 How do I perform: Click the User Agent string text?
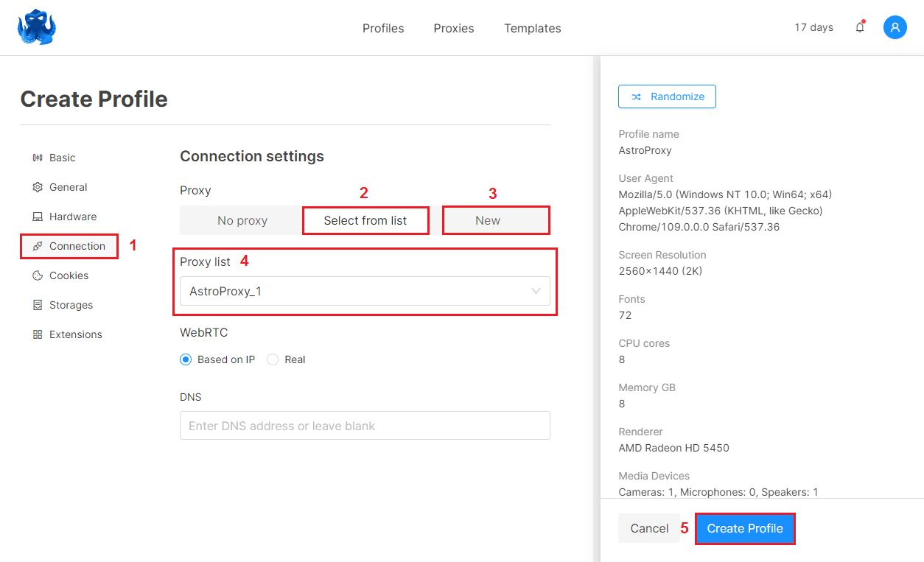(x=725, y=211)
